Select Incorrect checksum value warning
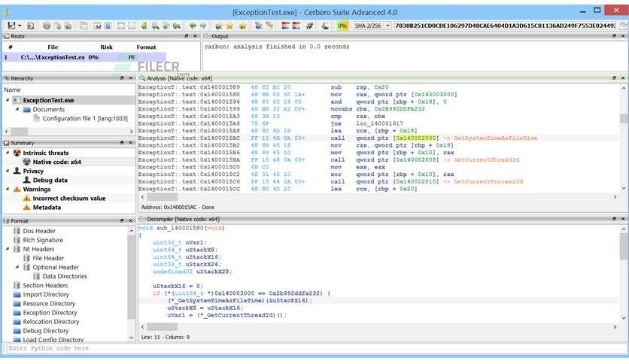 click(69, 199)
